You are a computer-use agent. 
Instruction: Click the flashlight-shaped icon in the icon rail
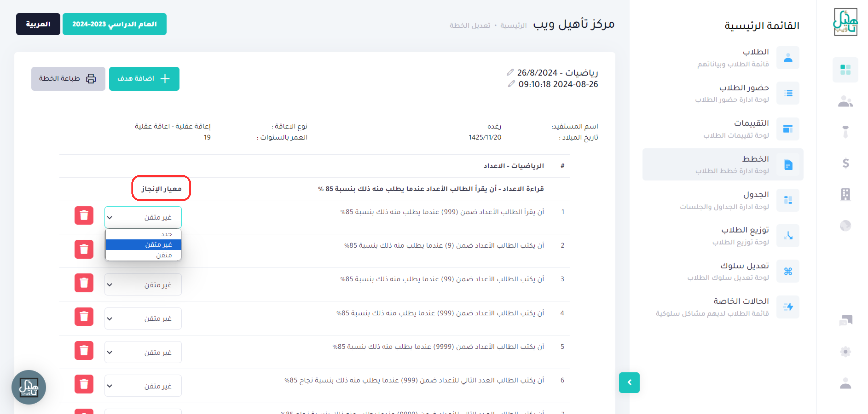tap(845, 132)
